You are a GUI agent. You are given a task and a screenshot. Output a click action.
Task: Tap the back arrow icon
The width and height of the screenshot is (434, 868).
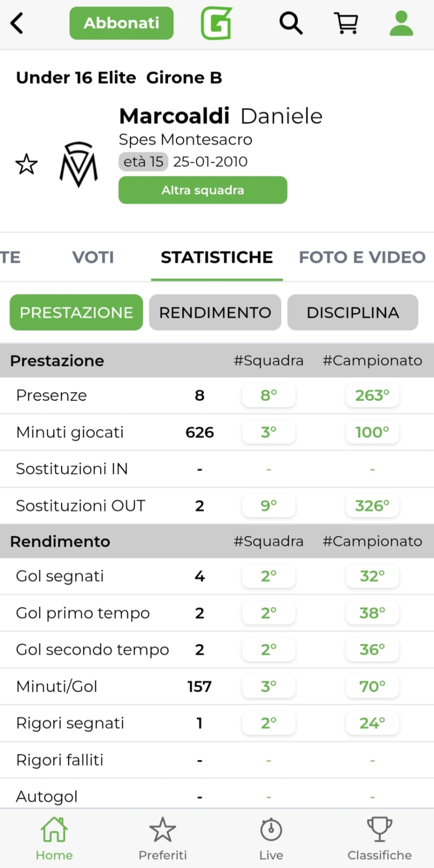coord(17,23)
